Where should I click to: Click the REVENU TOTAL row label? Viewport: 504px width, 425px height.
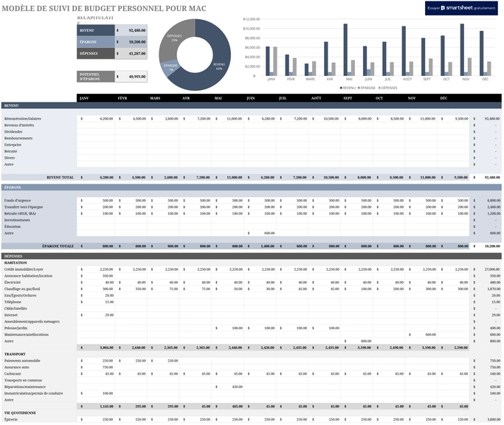(60, 177)
